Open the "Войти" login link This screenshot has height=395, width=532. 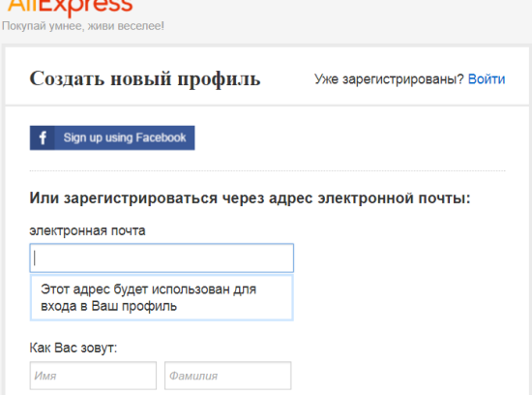tap(487, 79)
